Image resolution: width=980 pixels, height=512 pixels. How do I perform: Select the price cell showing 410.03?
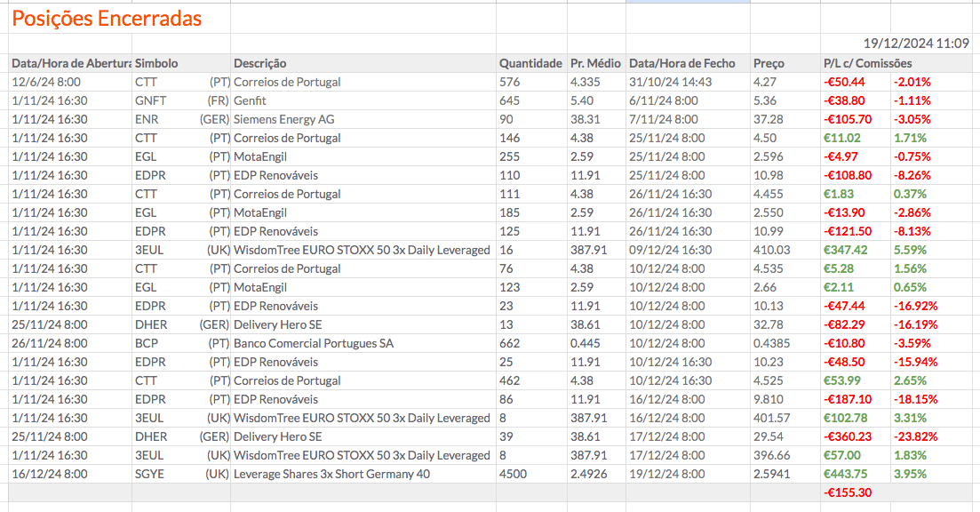pos(771,250)
